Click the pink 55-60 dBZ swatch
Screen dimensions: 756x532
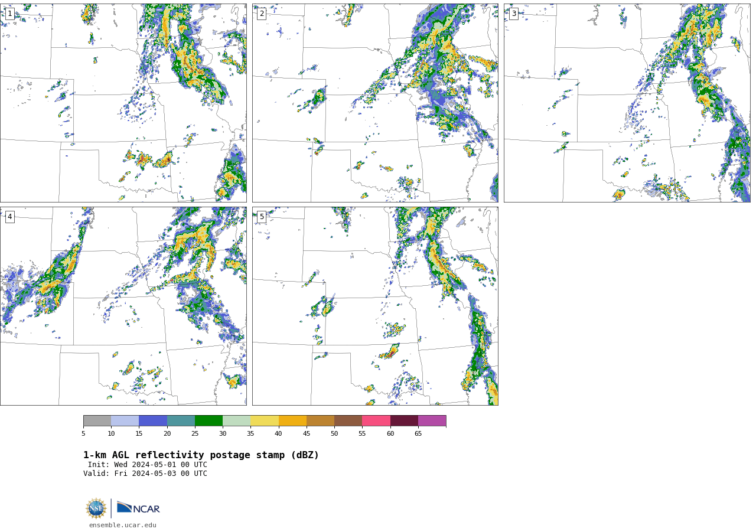(x=376, y=421)
